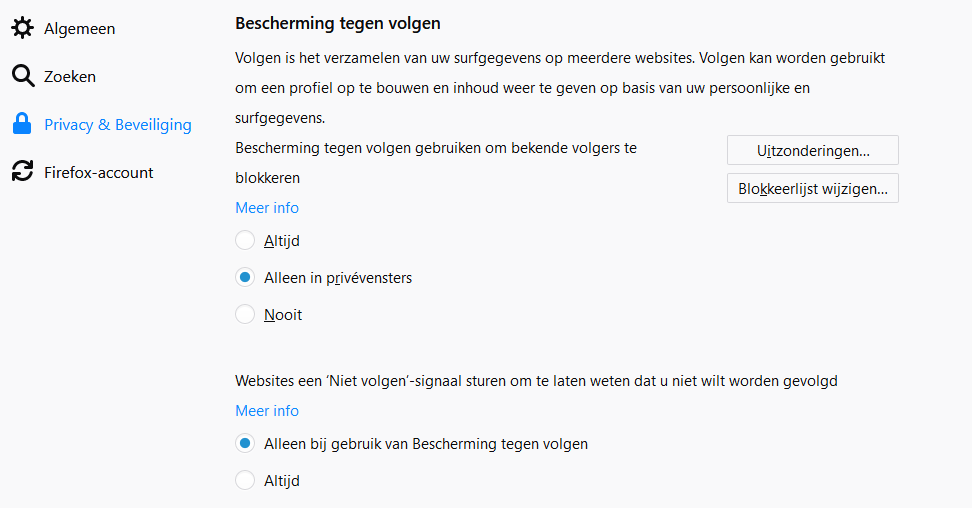Screen dimensions: 972x508
Task: Switch to the Zoeken category label
Action: pos(70,76)
